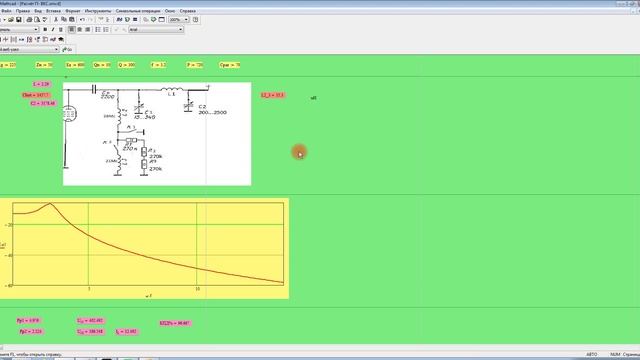
Task: Open the Вставка menu
Action: 53,11
